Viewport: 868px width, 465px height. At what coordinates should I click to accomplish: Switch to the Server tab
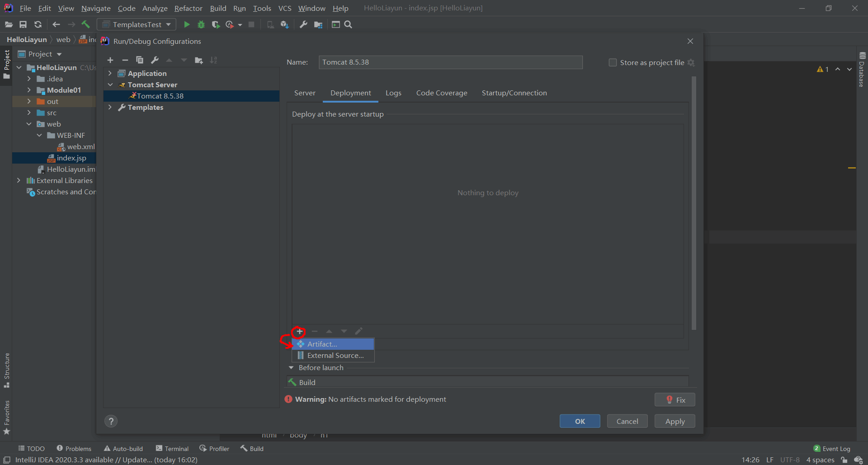305,93
